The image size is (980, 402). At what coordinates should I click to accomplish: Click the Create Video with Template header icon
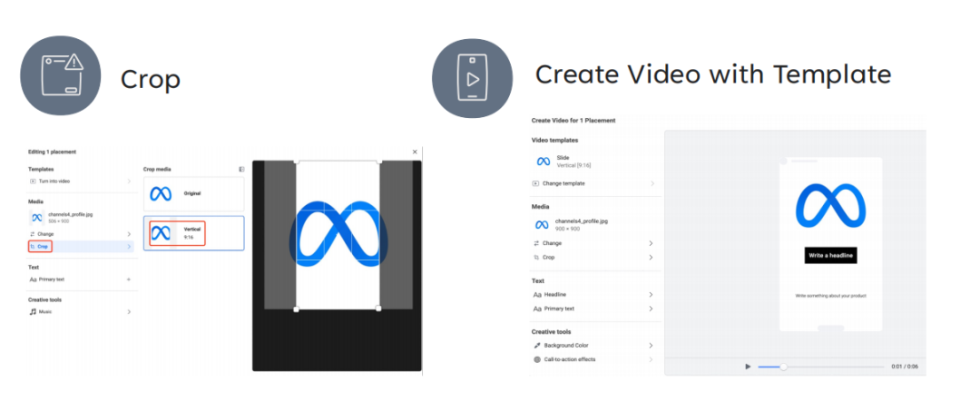tap(473, 78)
